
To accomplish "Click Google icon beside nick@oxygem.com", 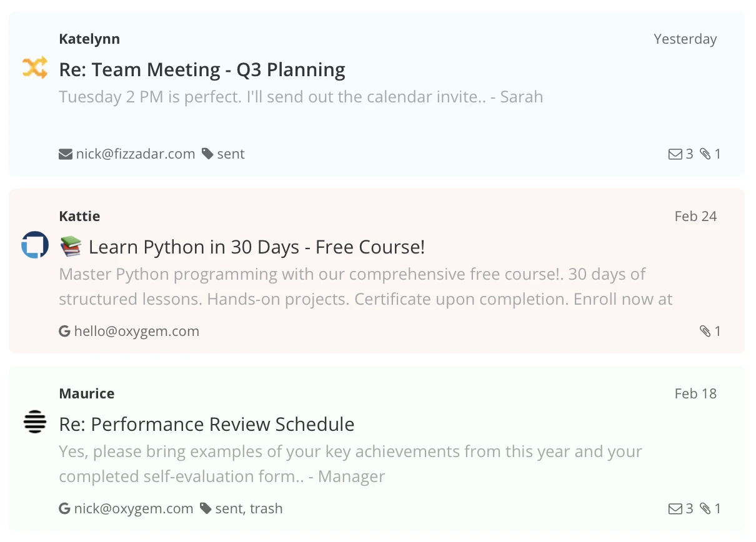I will click(64, 509).
